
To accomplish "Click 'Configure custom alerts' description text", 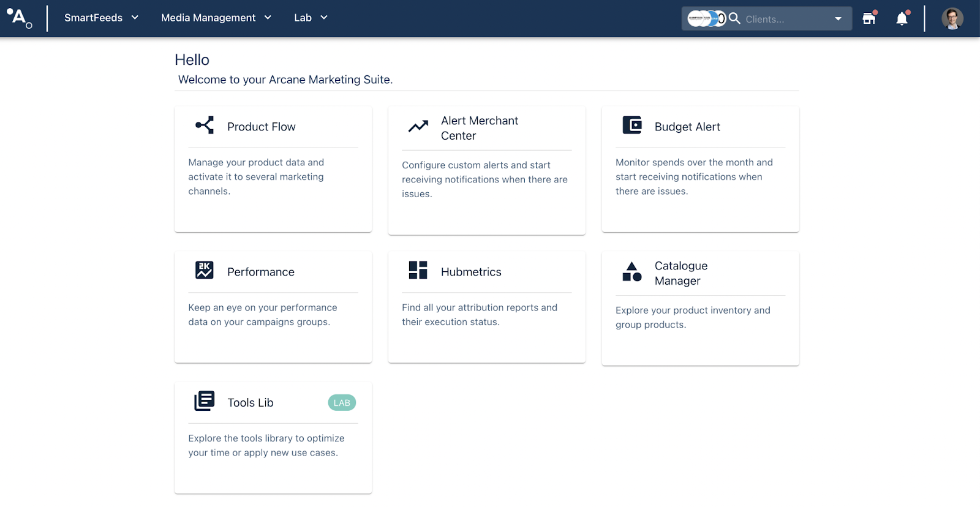I will pyautogui.click(x=484, y=179).
